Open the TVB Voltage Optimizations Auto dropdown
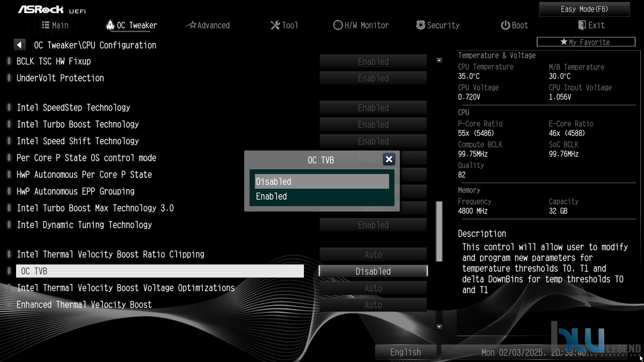Image resolution: width=644 pixels, height=362 pixels. tap(373, 288)
